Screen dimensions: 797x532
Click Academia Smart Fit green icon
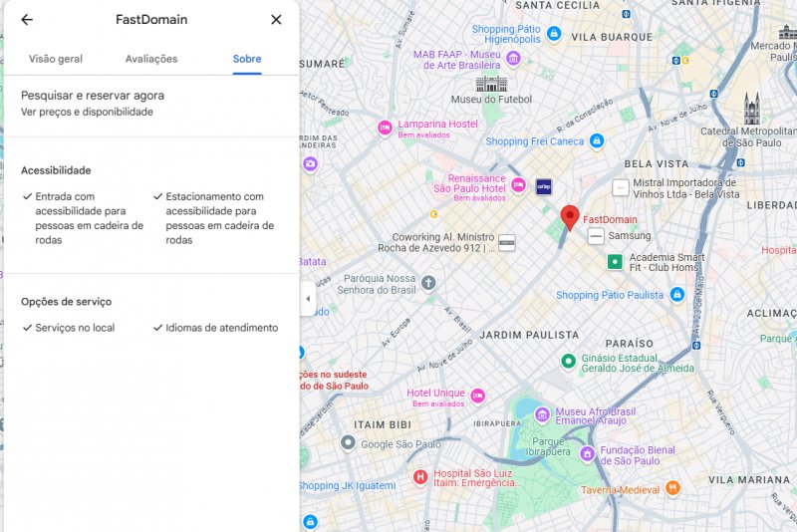click(x=615, y=262)
